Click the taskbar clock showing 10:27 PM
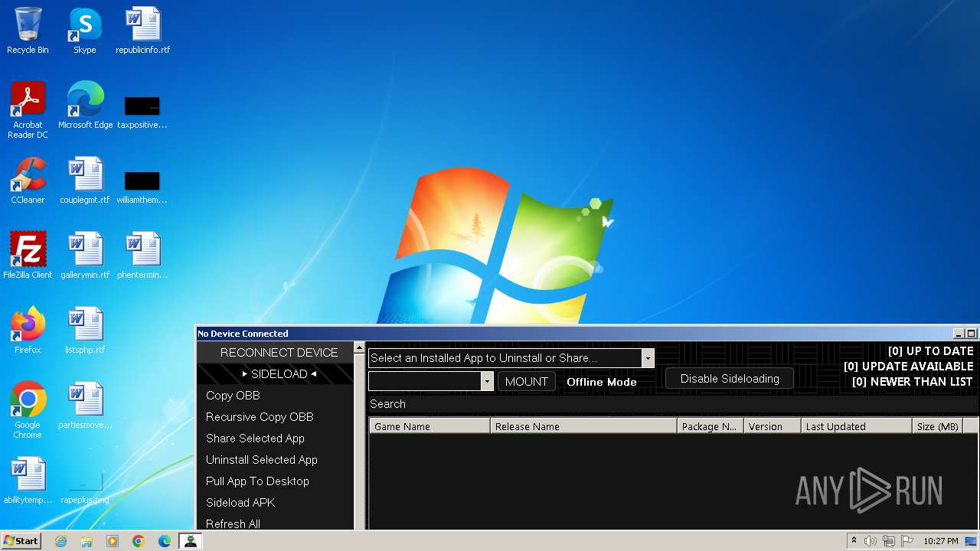Viewport: 980px width, 551px height. pos(940,541)
